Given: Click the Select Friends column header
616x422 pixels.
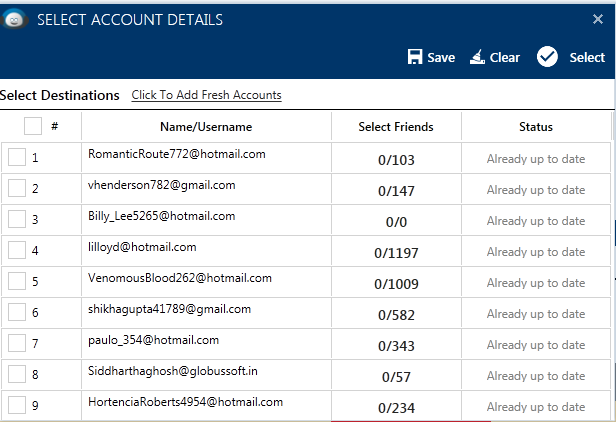Looking at the screenshot, I should tap(396, 127).
